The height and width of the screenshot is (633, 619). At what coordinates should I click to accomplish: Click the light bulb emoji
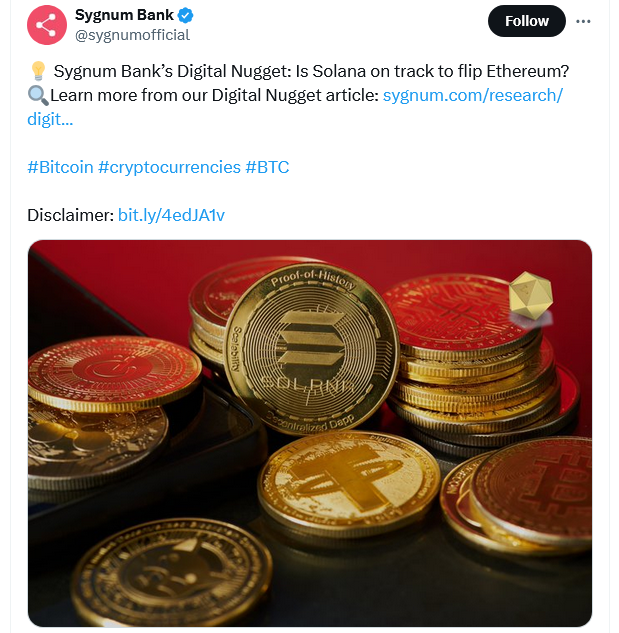pos(37,72)
